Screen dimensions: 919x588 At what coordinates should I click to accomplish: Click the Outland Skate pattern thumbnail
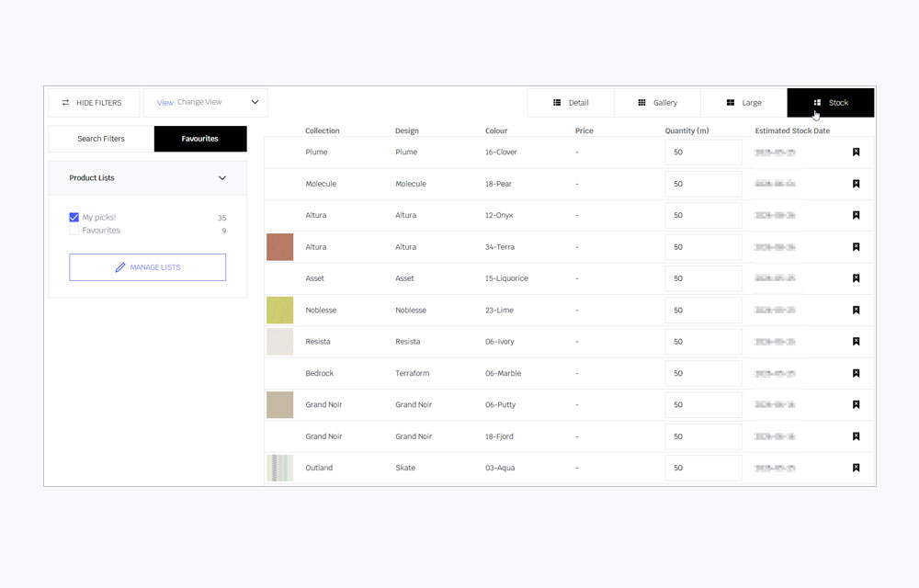point(280,468)
